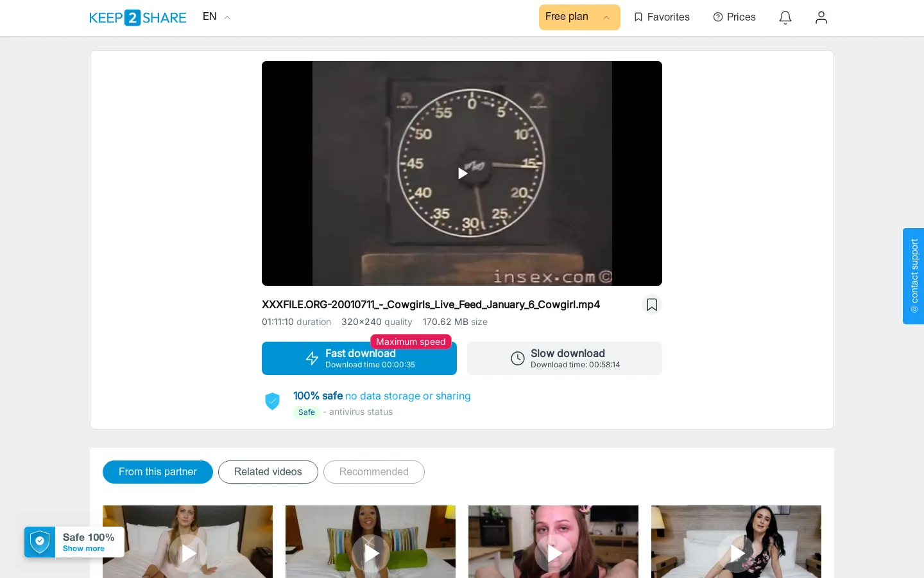Open the Free plan dropdown

[579, 17]
